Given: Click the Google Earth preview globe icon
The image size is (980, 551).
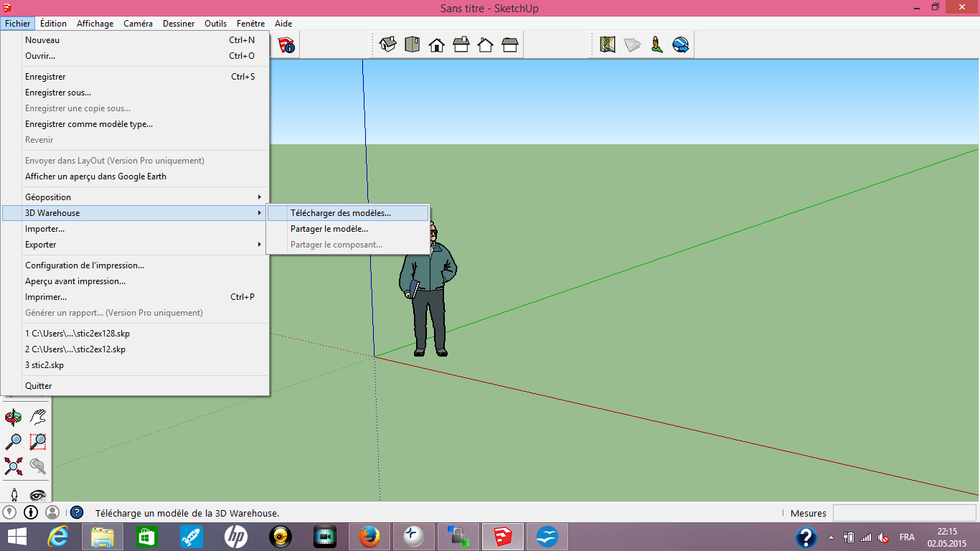Looking at the screenshot, I should 681,44.
